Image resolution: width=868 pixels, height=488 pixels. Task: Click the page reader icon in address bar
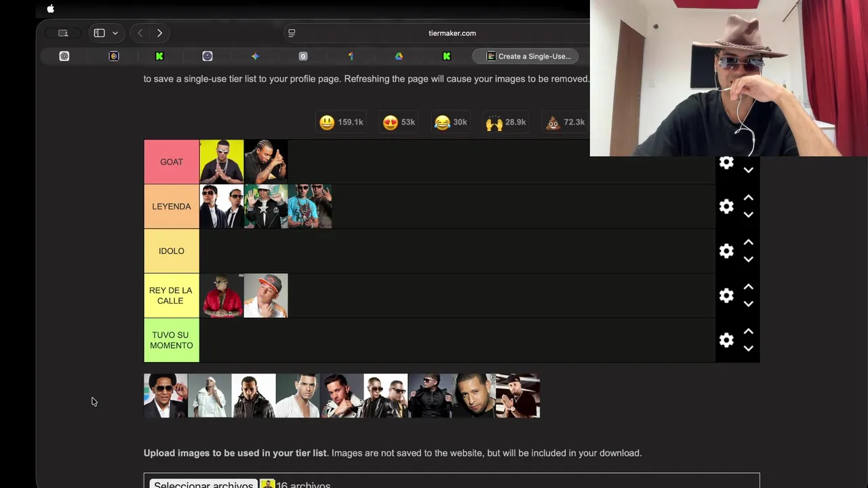coord(292,33)
